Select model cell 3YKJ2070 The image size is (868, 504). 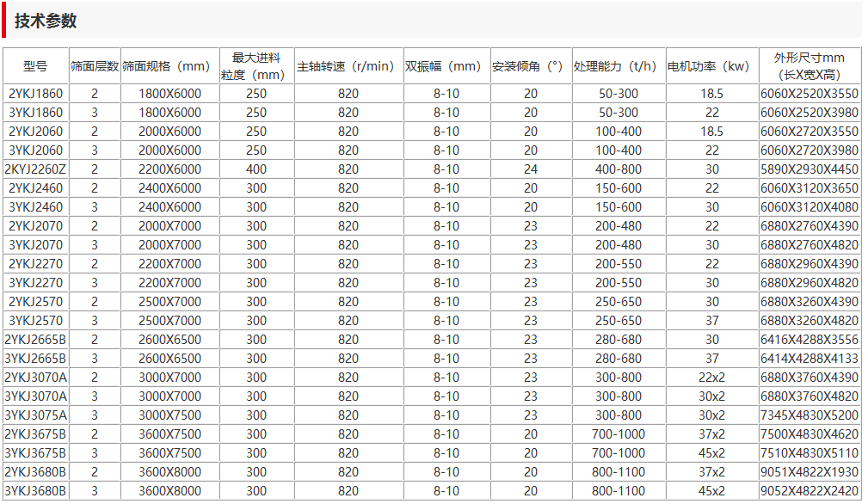35,244
